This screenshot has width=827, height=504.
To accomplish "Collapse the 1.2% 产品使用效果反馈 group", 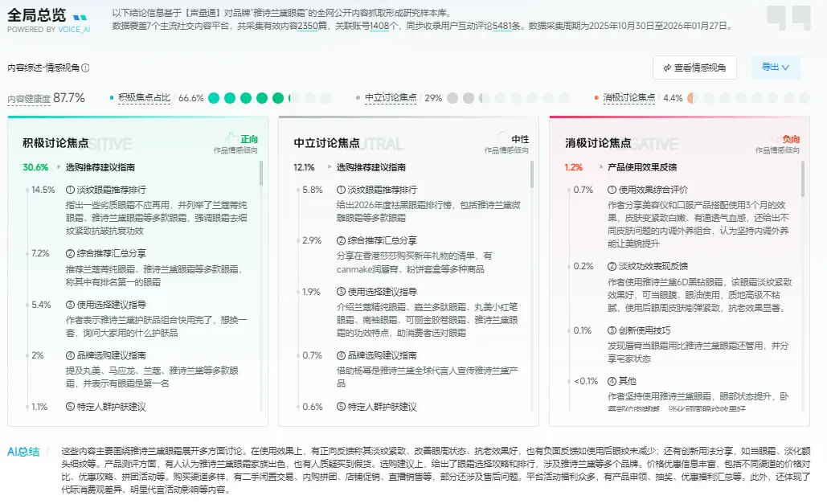I will point(600,166).
